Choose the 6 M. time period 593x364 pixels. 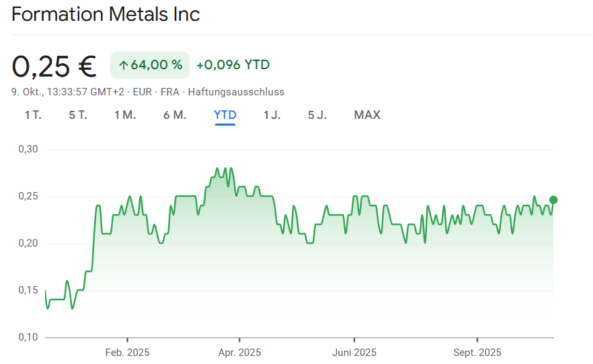[x=175, y=115]
